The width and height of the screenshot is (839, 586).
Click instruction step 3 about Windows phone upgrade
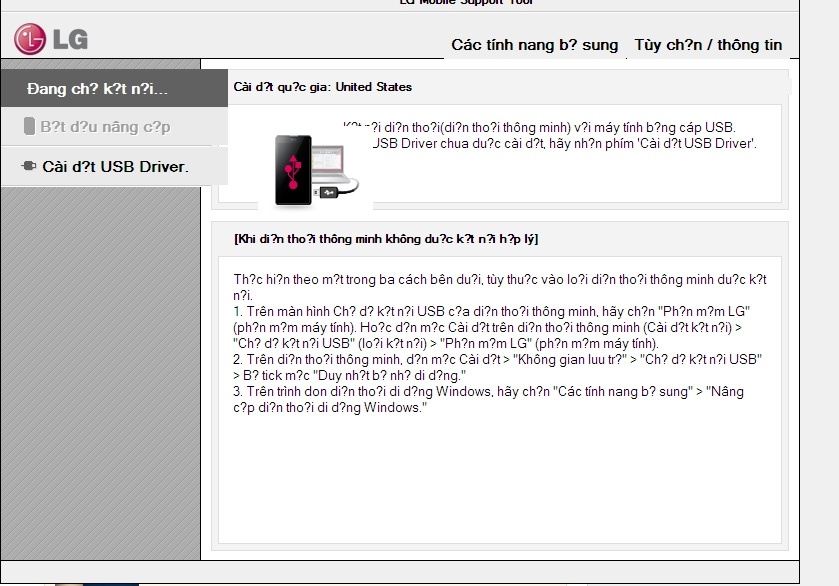coord(488,399)
